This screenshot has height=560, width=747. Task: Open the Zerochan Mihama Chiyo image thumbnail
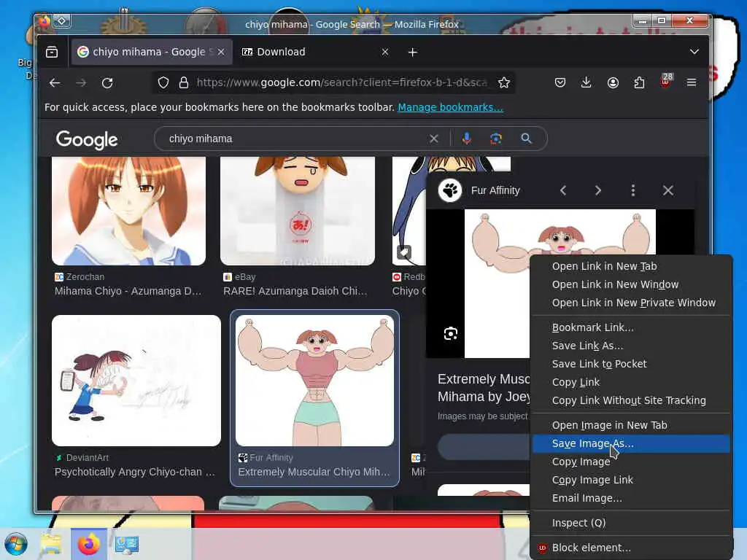tap(128, 211)
